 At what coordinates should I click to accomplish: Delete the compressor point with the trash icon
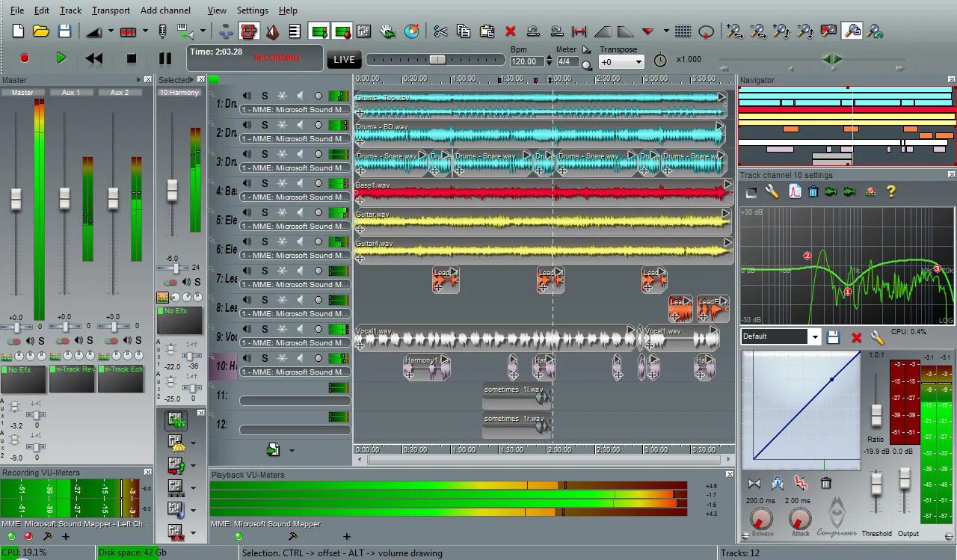[x=826, y=484]
